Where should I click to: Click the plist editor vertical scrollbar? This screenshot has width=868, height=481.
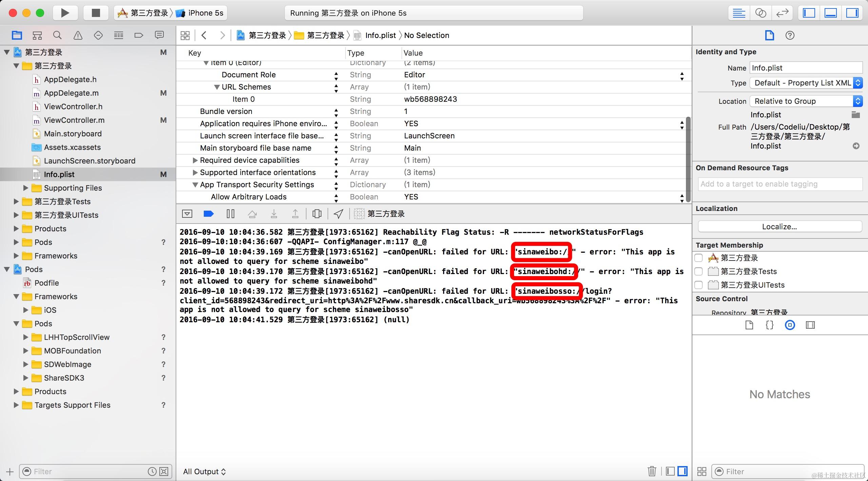point(688,159)
